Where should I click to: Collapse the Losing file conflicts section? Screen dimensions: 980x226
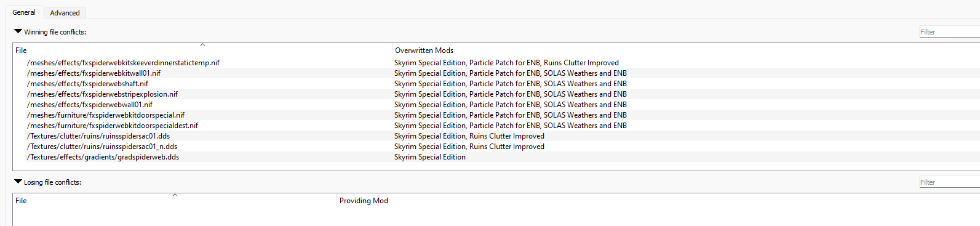[x=18, y=182]
